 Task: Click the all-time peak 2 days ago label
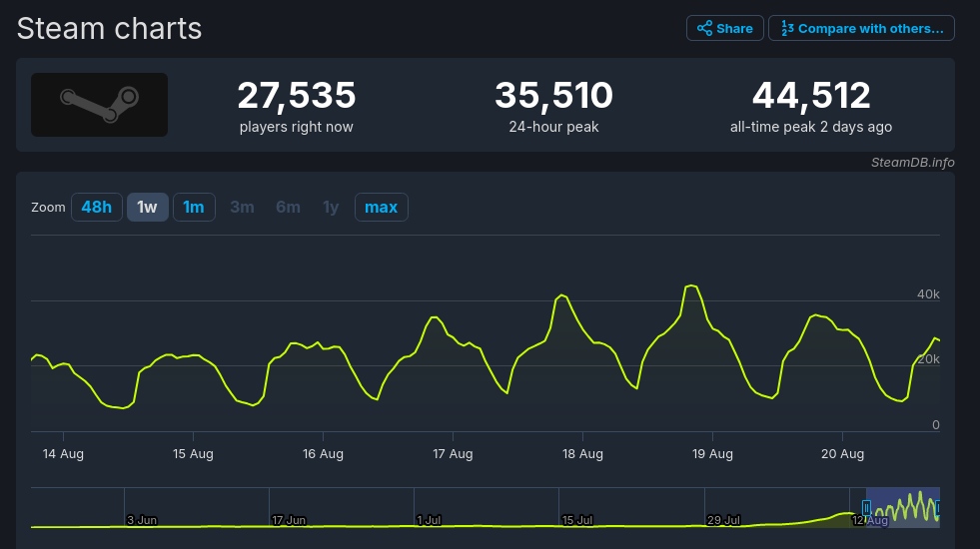811,127
